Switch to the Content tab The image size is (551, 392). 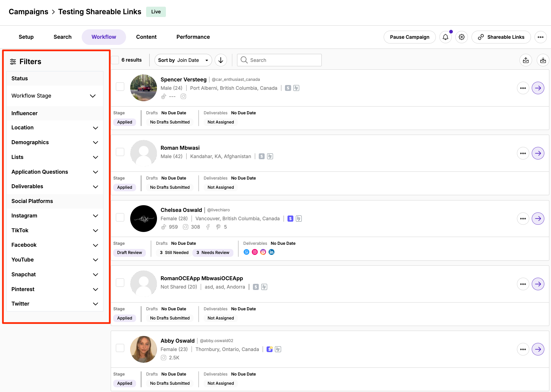click(146, 37)
